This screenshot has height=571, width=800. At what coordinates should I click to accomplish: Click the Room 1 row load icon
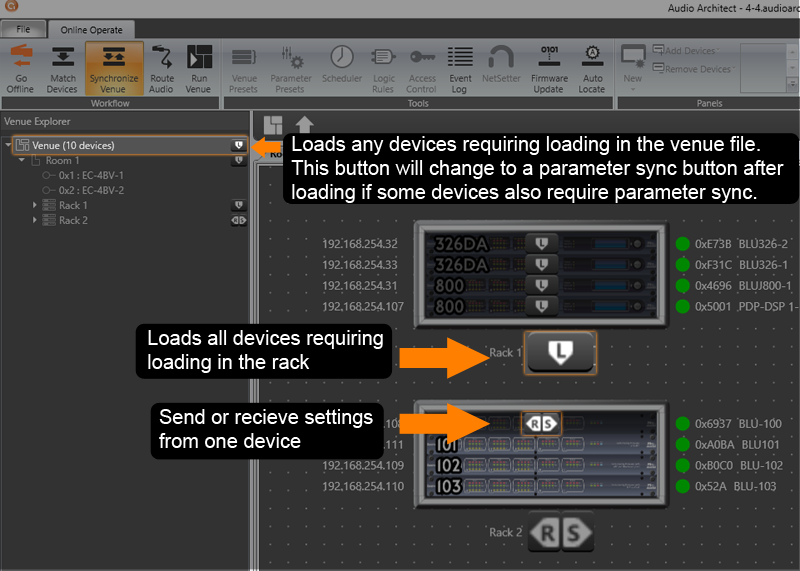point(239,160)
